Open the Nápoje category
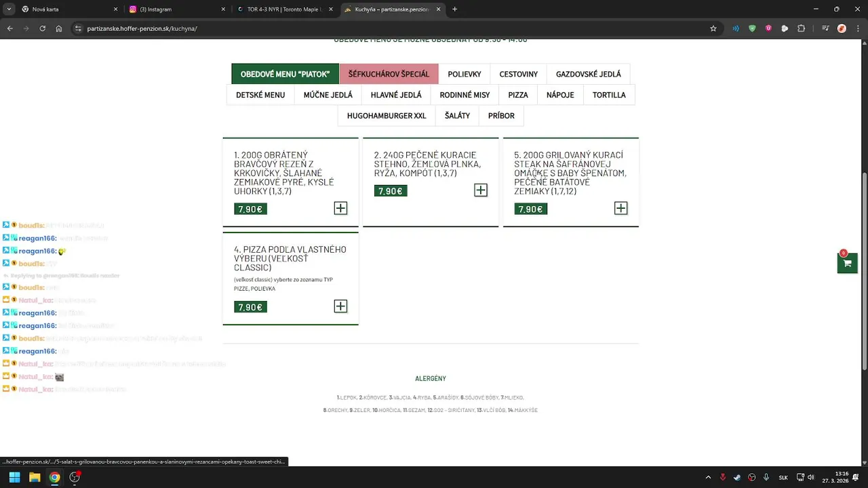868x488 pixels. (x=560, y=95)
